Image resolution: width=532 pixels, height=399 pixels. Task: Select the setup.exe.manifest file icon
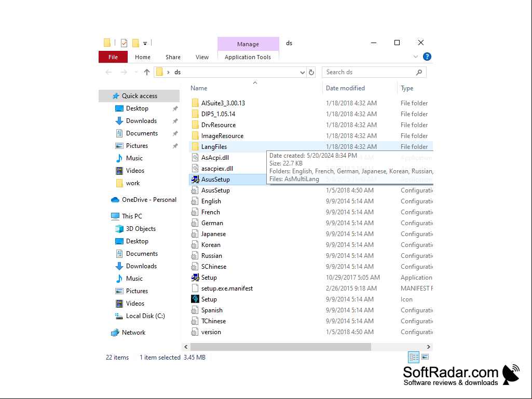point(195,288)
